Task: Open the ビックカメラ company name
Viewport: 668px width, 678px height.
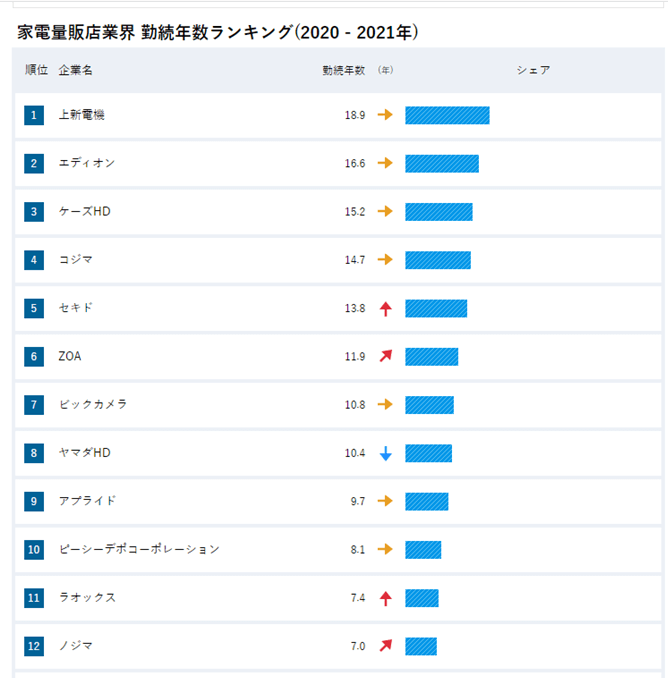Action: [92, 405]
